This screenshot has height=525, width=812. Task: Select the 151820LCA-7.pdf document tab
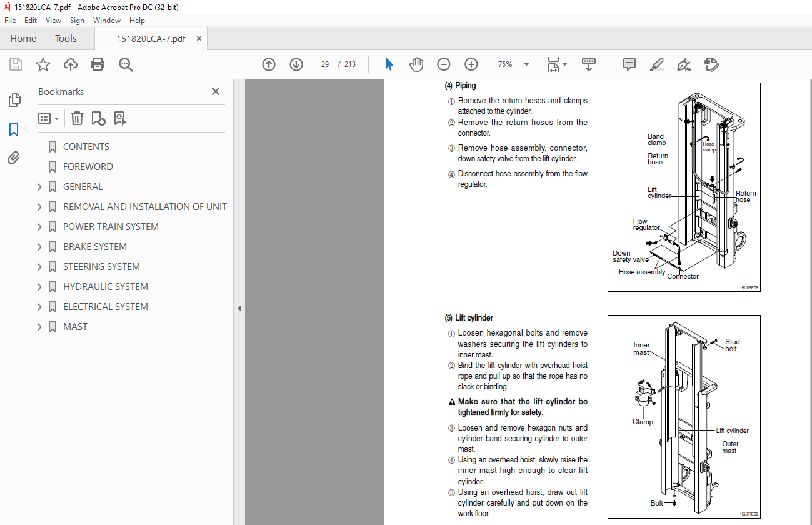point(151,39)
